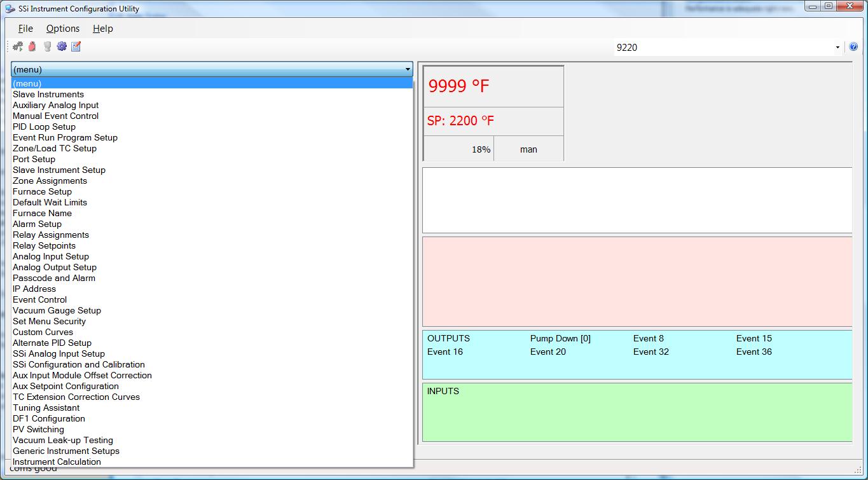This screenshot has height=480, width=868.
Task: Choose Furnace Setup from the list
Action: point(212,191)
